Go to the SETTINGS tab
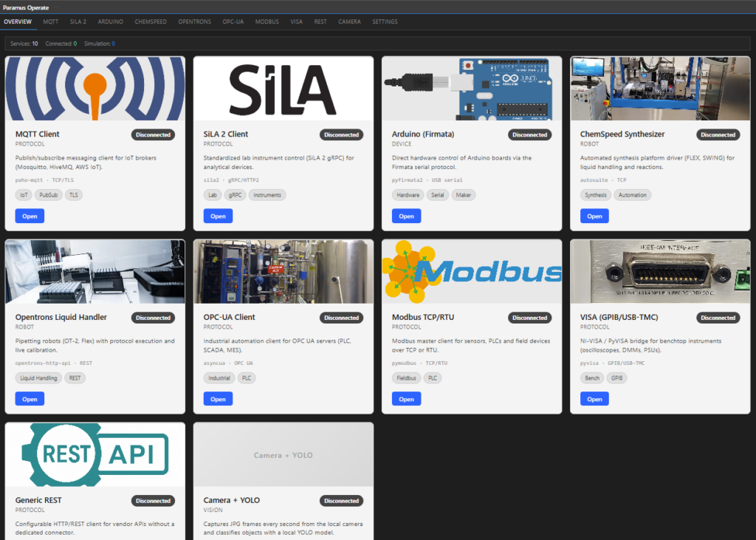 pyautogui.click(x=385, y=21)
